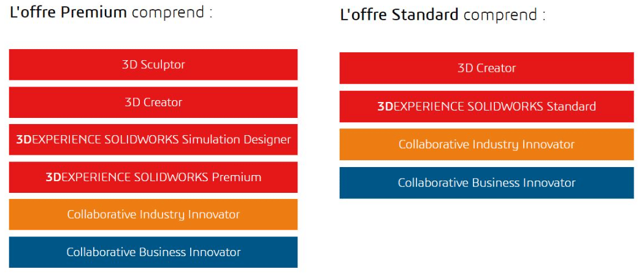The image size is (644, 277).
Task: Click bold 3D prefix in SOLIDWORKS Premium box
Action: click(53, 178)
